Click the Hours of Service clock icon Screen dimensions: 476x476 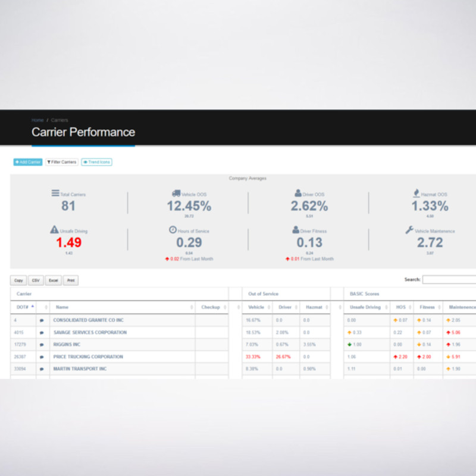[173, 230]
